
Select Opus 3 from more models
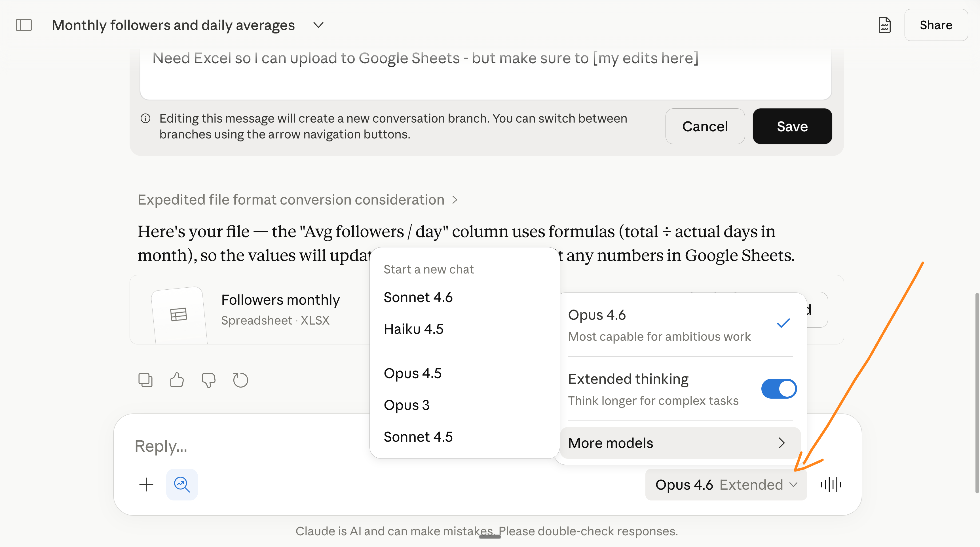(x=406, y=405)
